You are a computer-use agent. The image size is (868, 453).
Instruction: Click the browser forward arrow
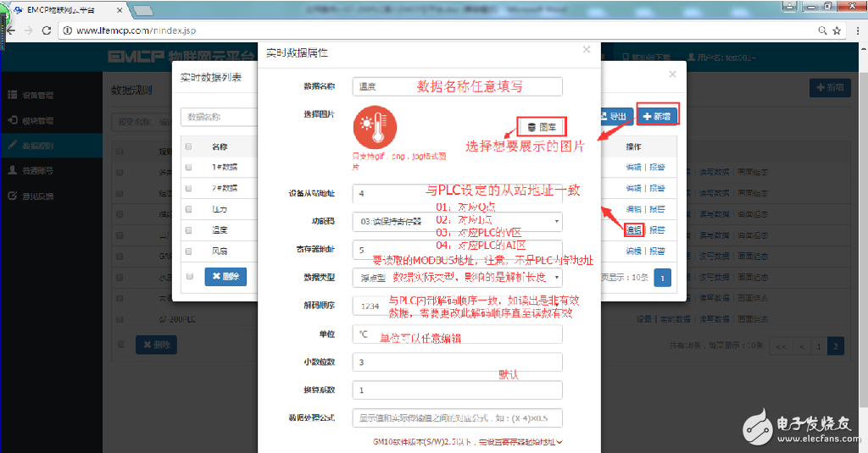[28, 30]
